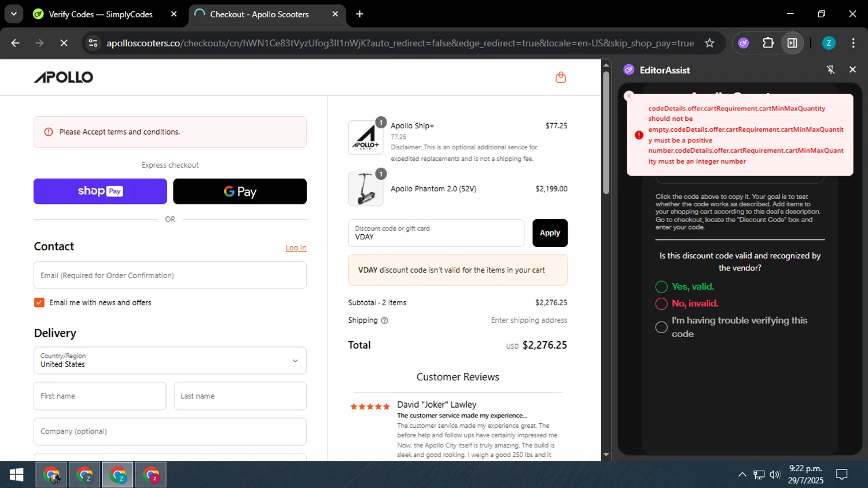Viewport: 868px width, 488px height.
Task: Open the first Chrome taskbar icon
Action: point(52,475)
